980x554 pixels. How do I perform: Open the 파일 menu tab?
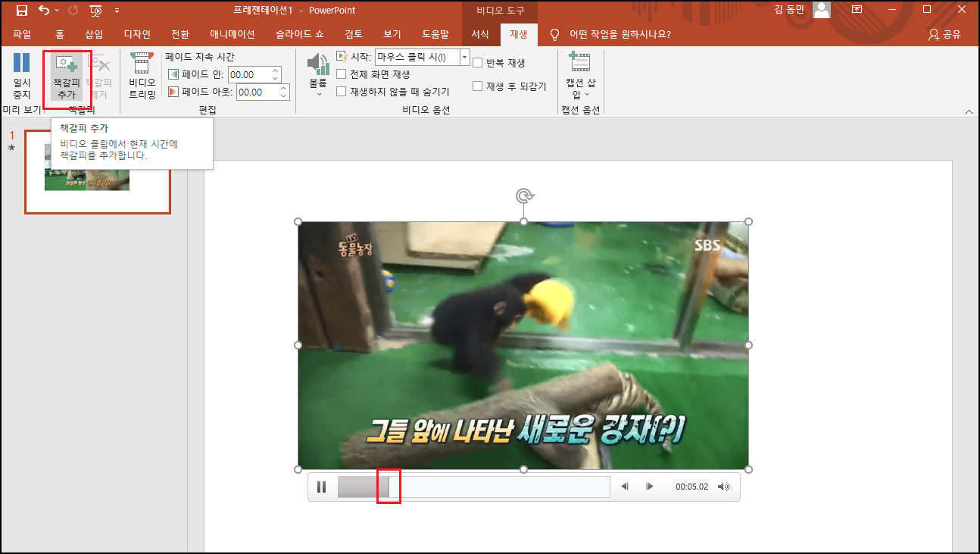22,34
